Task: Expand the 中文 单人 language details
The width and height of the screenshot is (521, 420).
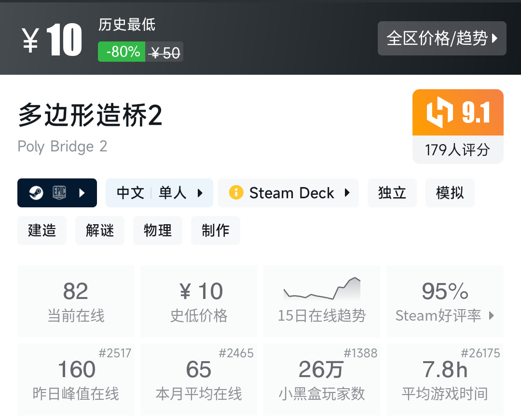Action: [x=159, y=193]
